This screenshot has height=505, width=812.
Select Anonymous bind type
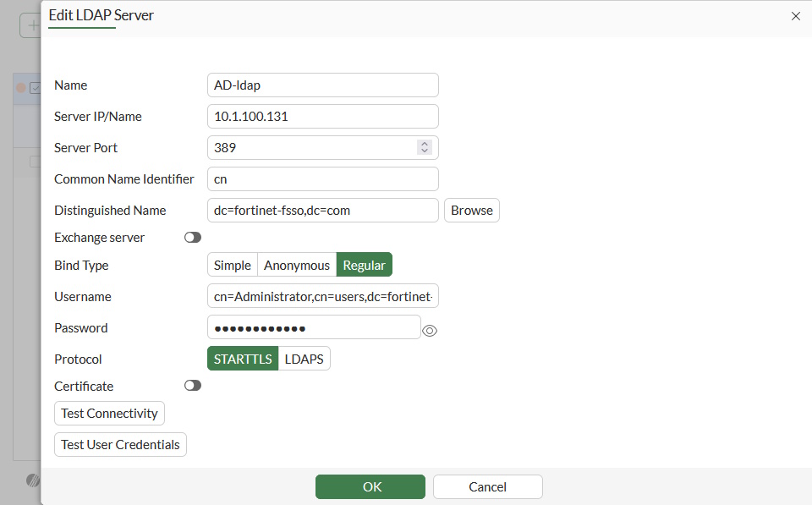pos(297,266)
